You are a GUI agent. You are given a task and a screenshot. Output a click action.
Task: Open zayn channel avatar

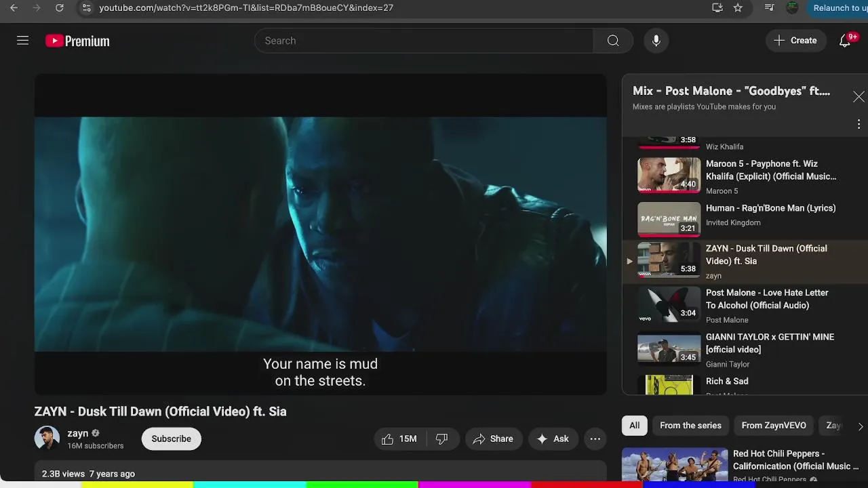(47, 439)
